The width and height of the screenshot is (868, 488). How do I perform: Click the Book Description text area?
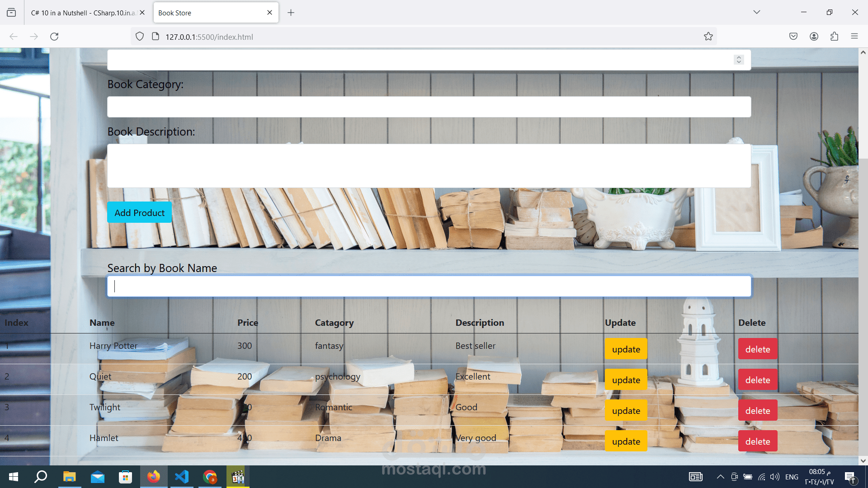429,165
